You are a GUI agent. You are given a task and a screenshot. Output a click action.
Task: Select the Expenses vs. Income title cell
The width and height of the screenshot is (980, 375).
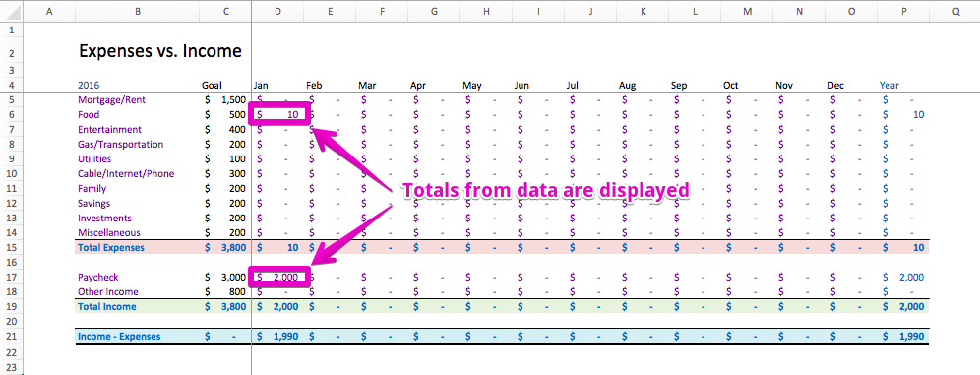point(160,51)
